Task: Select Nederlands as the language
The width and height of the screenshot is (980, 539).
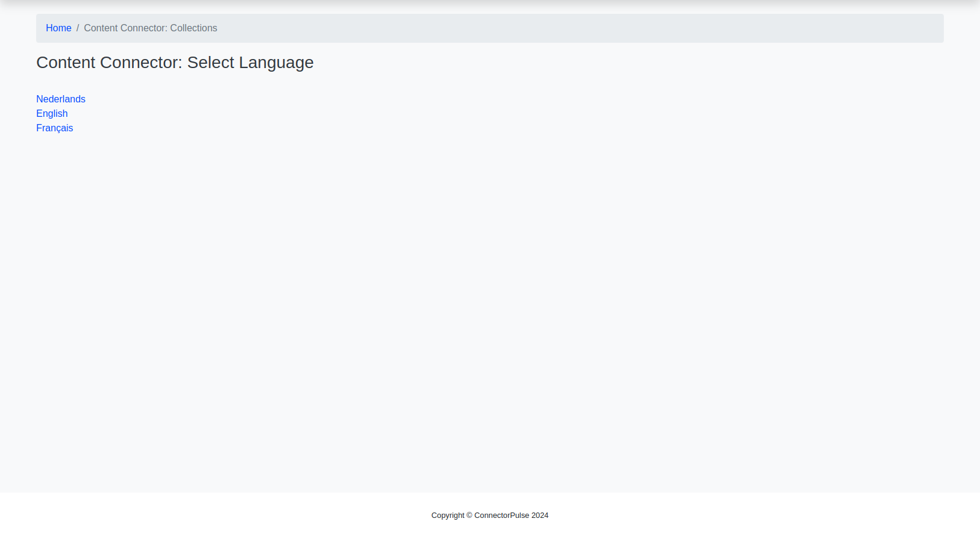Action: pyautogui.click(x=61, y=99)
